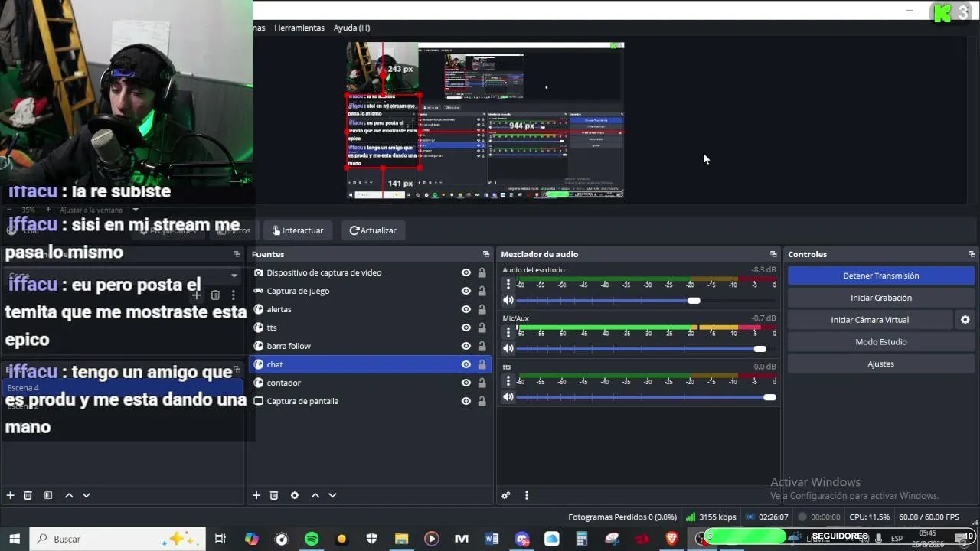Click the 3155 kbps bitrate status
Viewport: 980px width, 551px height.
[x=710, y=517]
